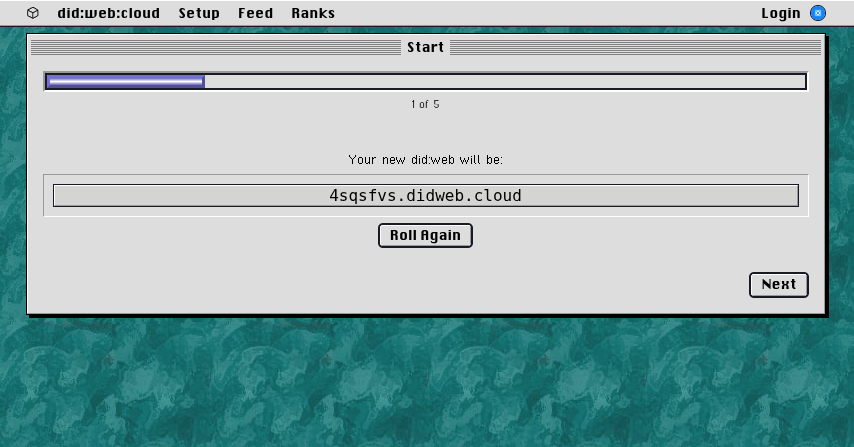
Task: Select the Feed menu item
Action: coord(255,13)
